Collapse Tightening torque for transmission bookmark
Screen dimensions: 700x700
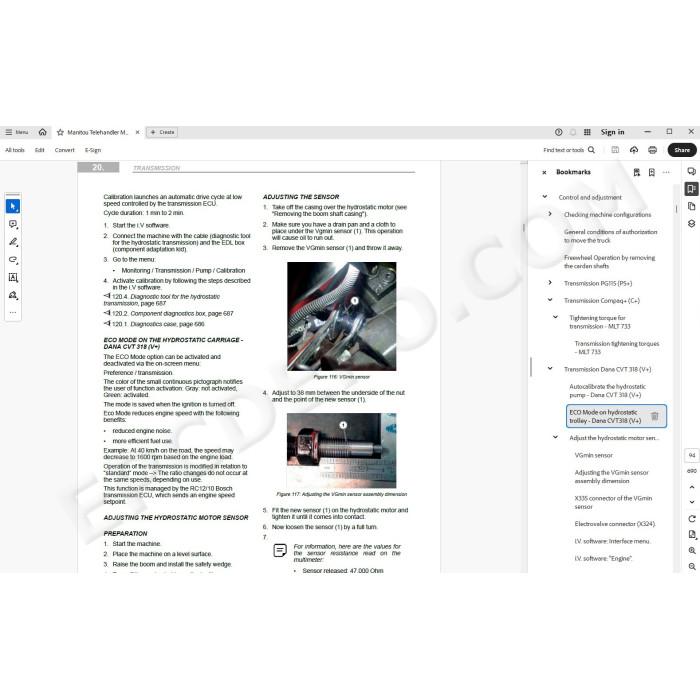tap(555, 317)
